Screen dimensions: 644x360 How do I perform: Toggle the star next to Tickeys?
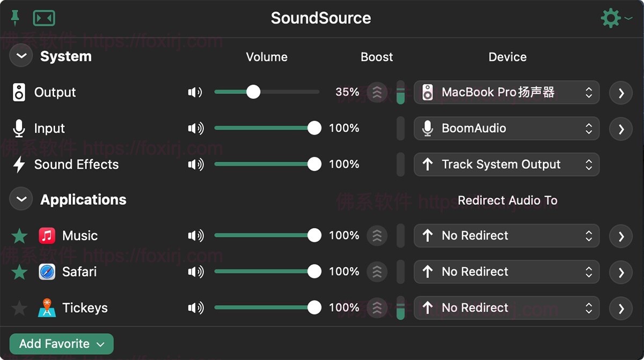coord(19,307)
